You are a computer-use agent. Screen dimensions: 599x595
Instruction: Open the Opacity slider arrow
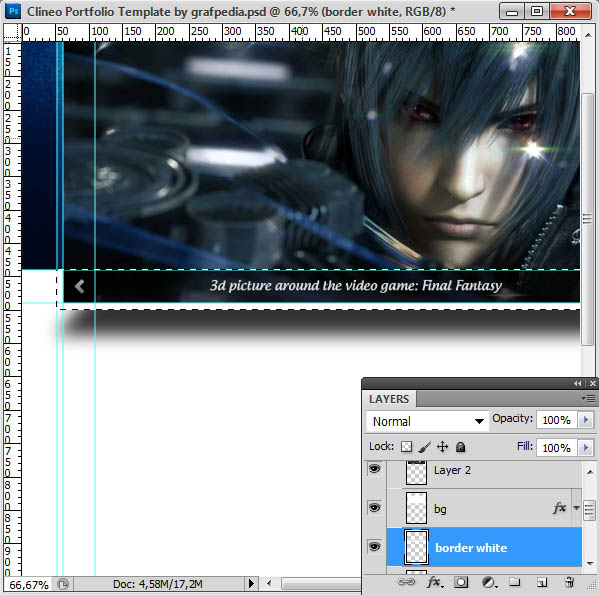pos(586,420)
